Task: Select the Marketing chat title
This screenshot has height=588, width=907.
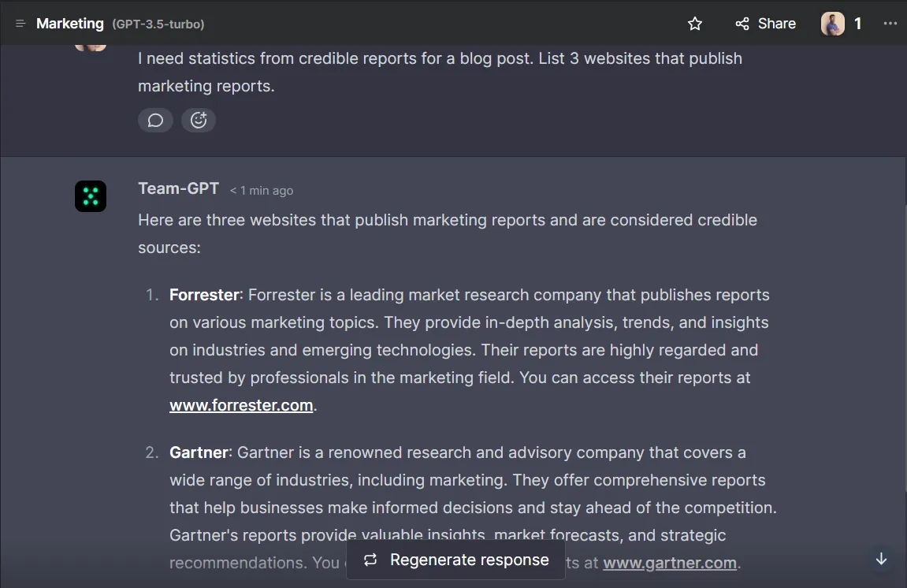Action: 69,23
